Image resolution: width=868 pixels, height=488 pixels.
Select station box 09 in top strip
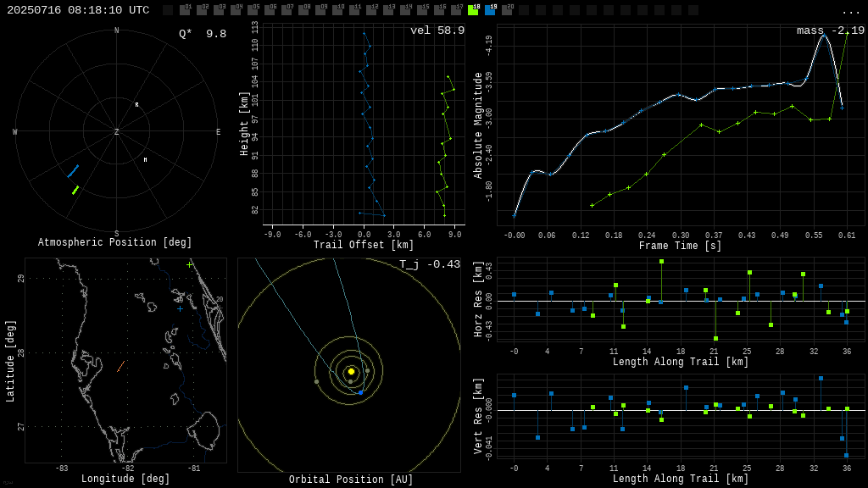click(320, 10)
